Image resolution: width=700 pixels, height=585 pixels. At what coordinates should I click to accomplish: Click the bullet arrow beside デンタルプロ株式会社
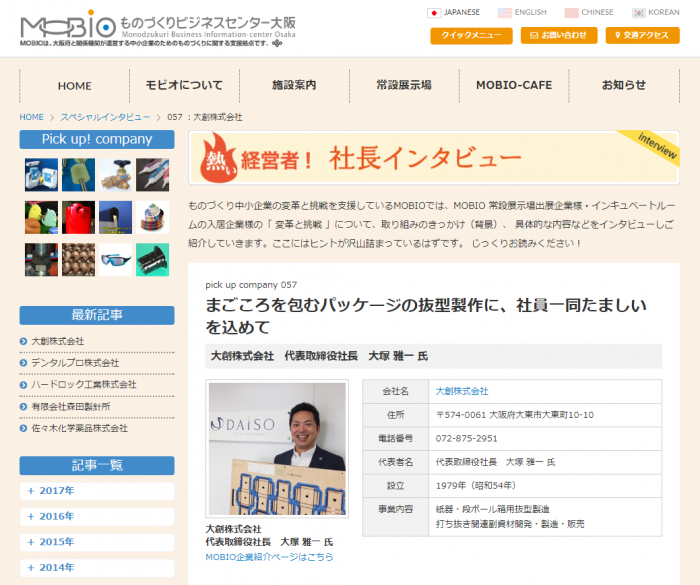24,363
